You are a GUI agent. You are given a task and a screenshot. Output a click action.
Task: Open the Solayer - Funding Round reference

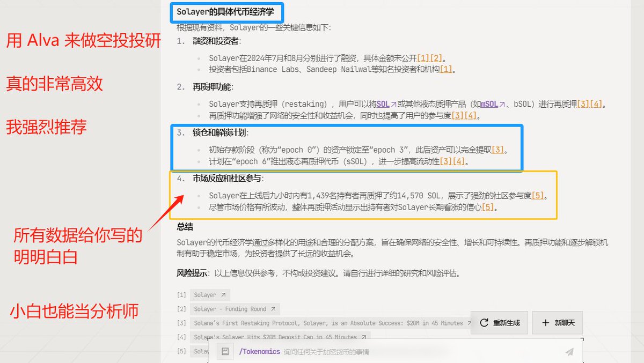coord(235,309)
